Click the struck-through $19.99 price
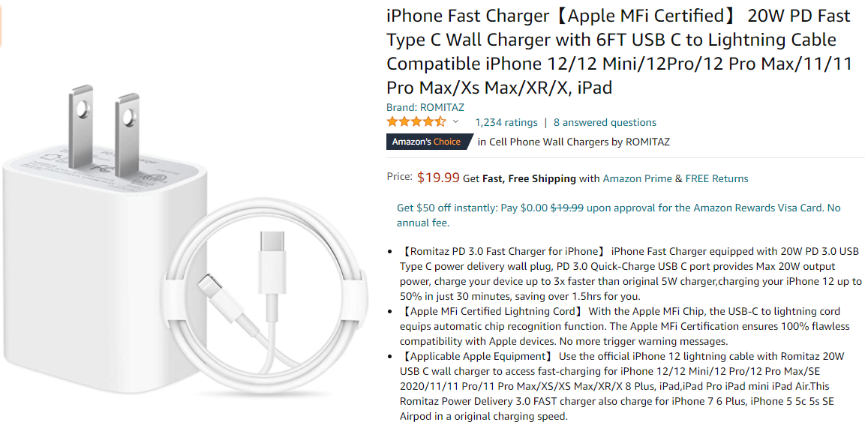 (567, 208)
